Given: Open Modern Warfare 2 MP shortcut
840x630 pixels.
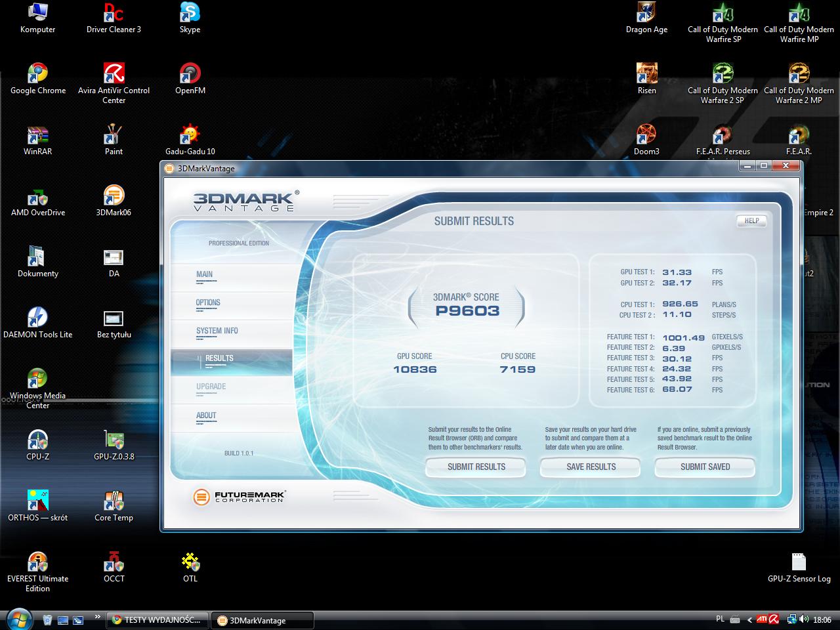Looking at the screenshot, I should pyautogui.click(x=799, y=84).
